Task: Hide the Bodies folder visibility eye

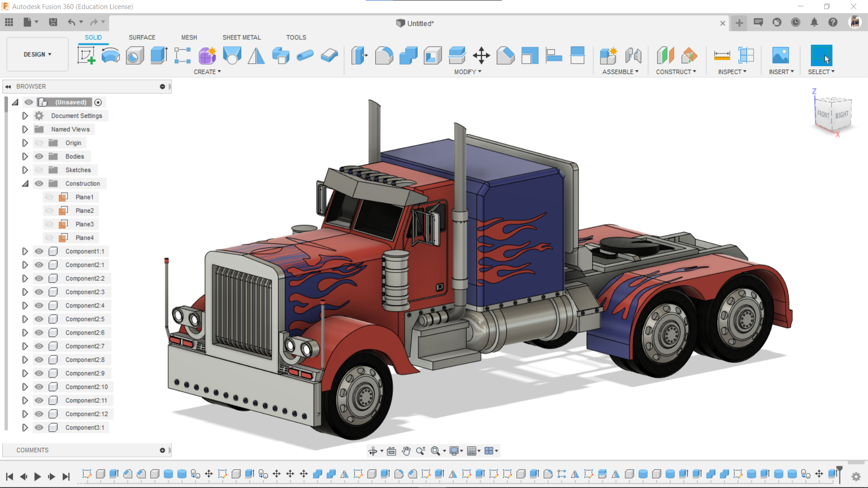Action: [39, 156]
